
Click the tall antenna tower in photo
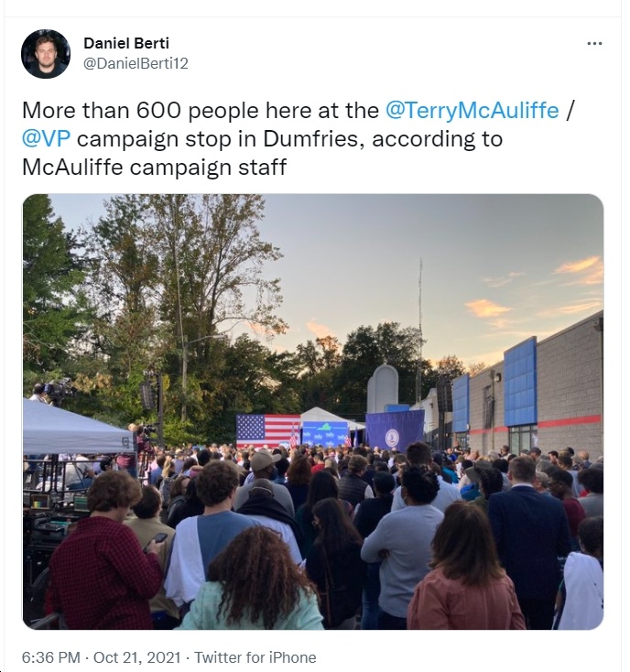point(420,330)
